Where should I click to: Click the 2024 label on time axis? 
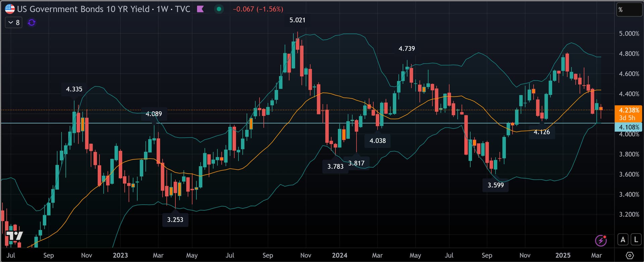coord(339,255)
